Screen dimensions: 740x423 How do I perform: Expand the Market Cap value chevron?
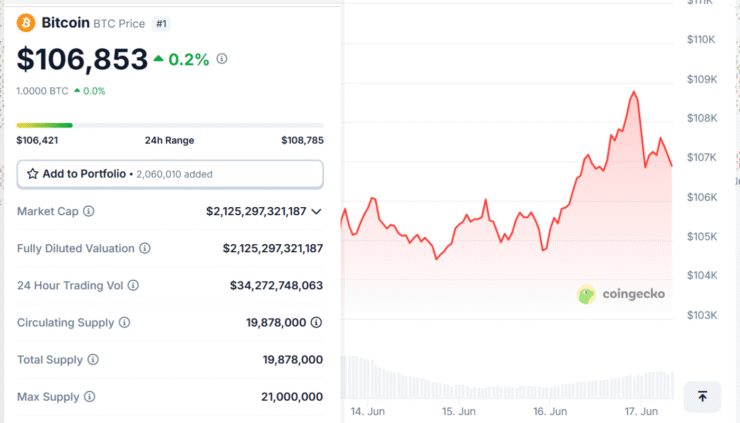317,212
